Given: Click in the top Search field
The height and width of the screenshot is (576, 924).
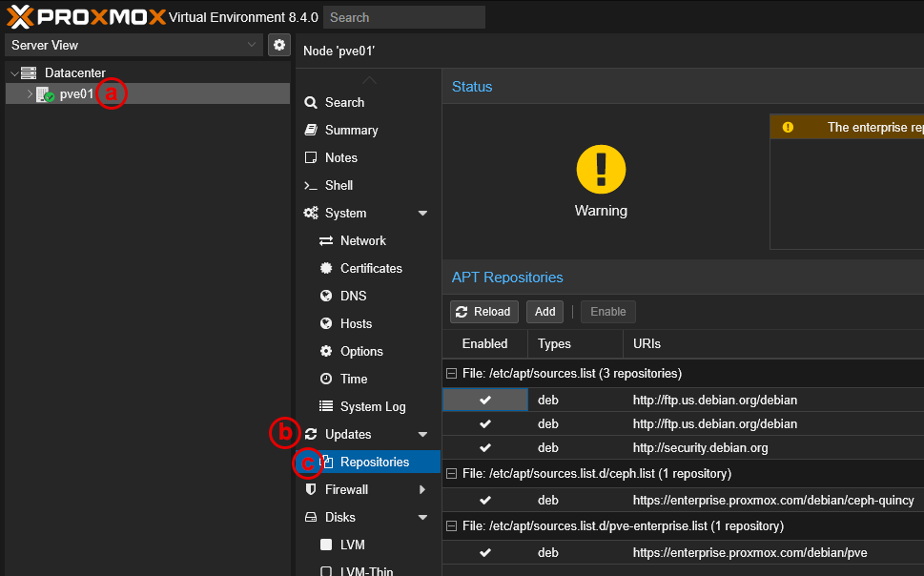Looking at the screenshot, I should pyautogui.click(x=403, y=17).
